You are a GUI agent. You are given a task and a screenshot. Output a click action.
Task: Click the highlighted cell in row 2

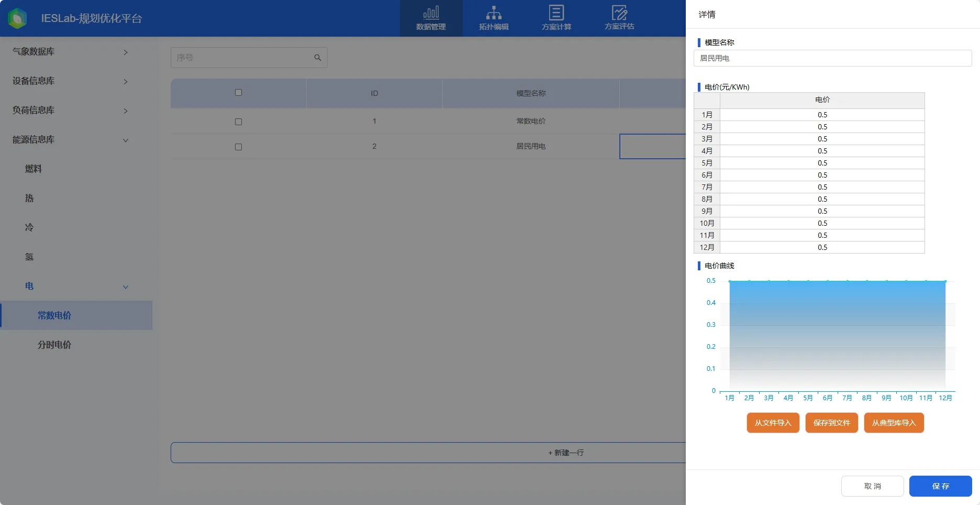(x=653, y=146)
